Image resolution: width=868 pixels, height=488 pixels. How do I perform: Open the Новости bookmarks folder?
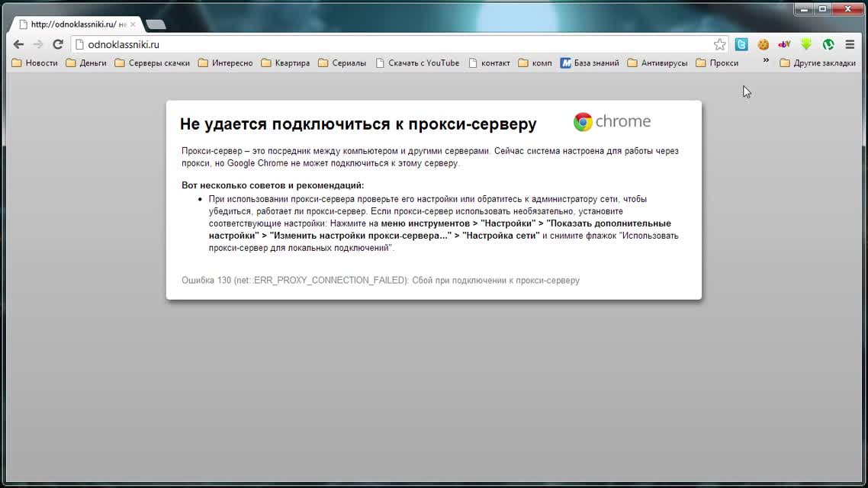35,63
